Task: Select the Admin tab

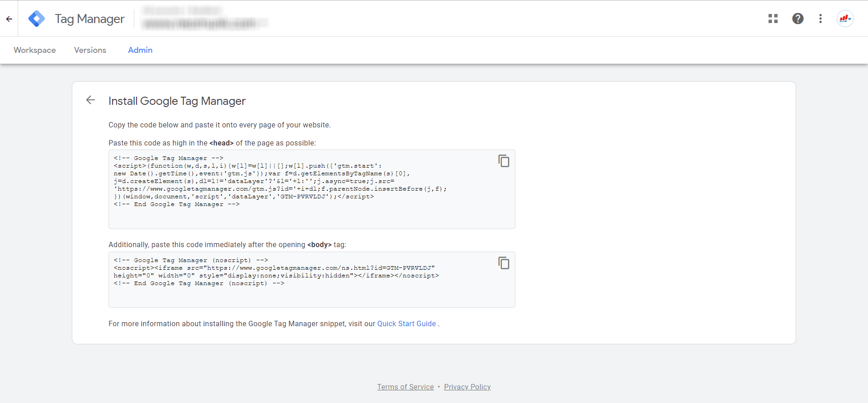Action: (x=140, y=50)
